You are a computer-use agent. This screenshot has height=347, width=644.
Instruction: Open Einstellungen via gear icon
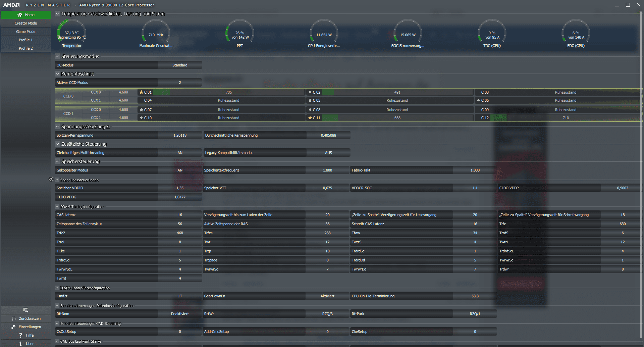tap(13, 327)
